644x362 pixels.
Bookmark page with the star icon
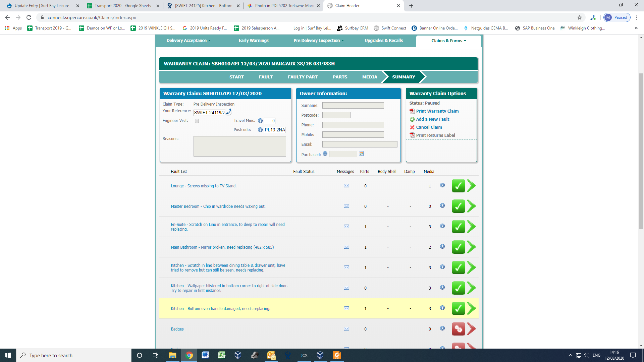coord(580,17)
